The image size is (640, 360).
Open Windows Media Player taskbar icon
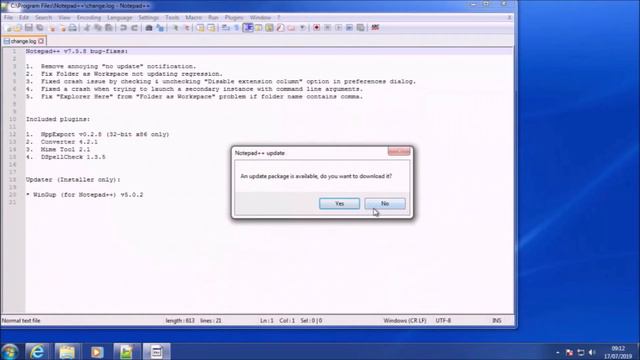(97, 351)
